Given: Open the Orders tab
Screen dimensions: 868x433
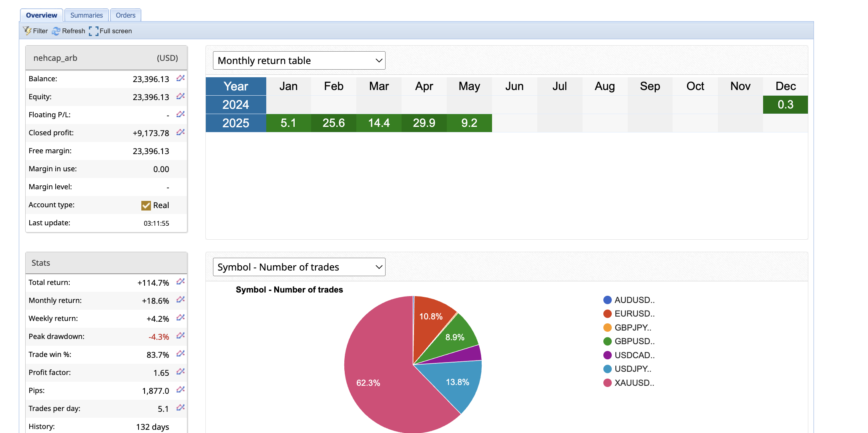Looking at the screenshot, I should tap(125, 15).
